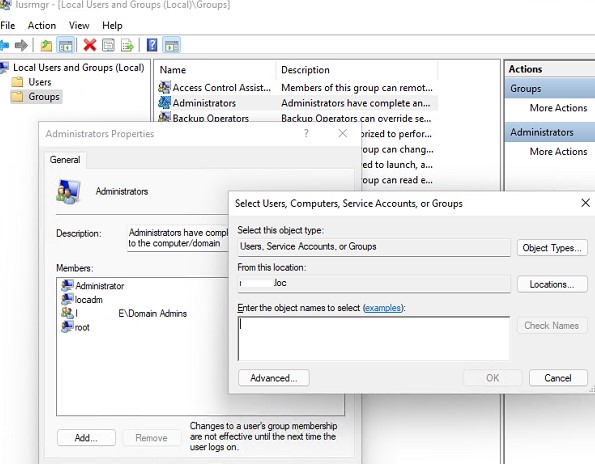Toggle the Show/Hide Console Tree icon
This screenshot has width=595, height=464.
click(65, 46)
